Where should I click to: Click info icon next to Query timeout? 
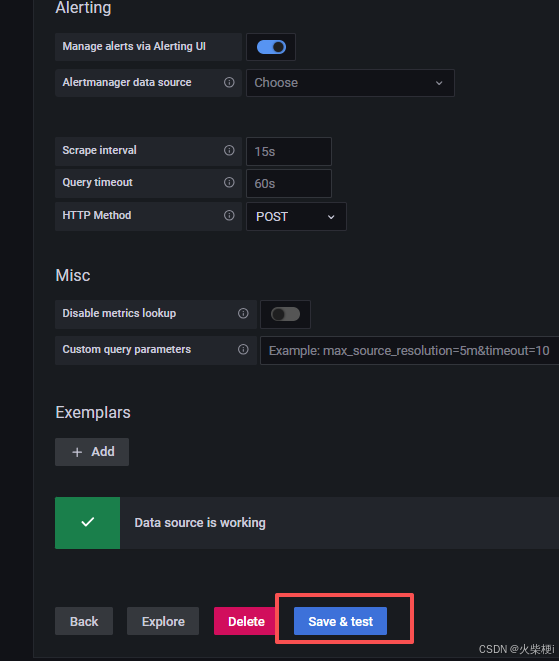click(229, 182)
